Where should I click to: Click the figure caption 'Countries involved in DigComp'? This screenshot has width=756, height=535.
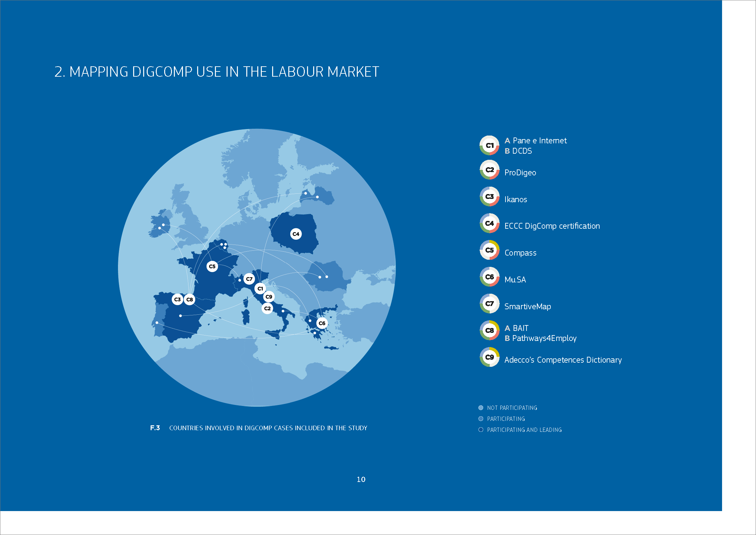pos(268,428)
